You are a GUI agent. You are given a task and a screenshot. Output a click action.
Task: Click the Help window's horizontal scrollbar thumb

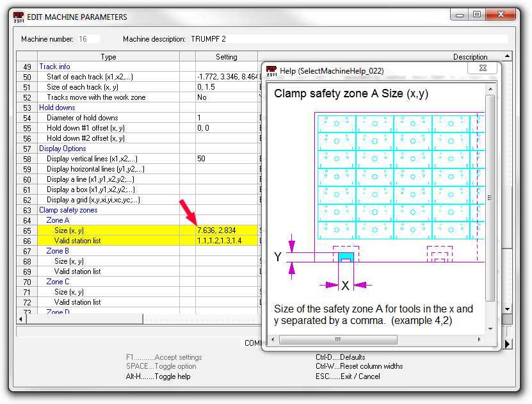click(338, 339)
